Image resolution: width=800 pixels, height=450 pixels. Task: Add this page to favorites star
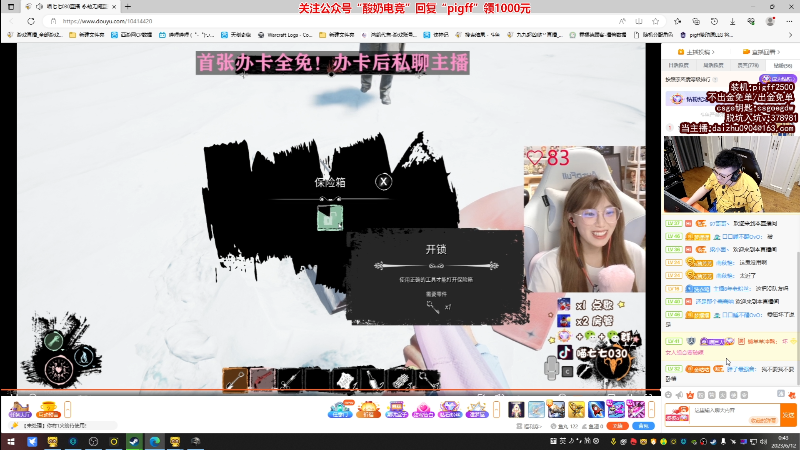tap(655, 21)
